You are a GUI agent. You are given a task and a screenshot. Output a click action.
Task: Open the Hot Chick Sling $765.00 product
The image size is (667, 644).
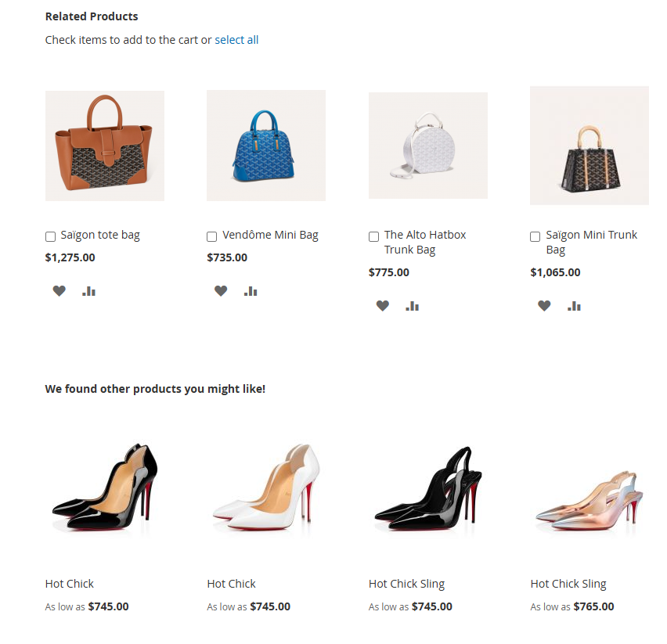pyautogui.click(x=568, y=584)
